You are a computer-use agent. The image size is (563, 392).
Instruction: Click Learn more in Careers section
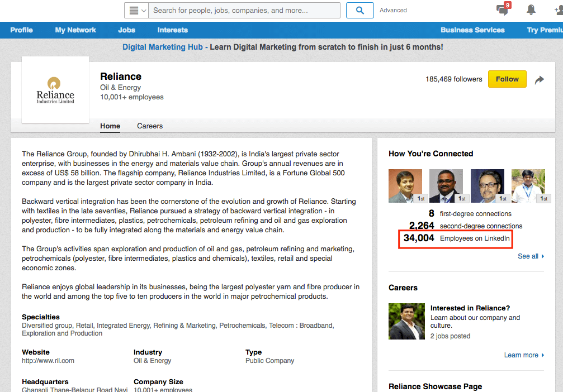pyautogui.click(x=524, y=355)
